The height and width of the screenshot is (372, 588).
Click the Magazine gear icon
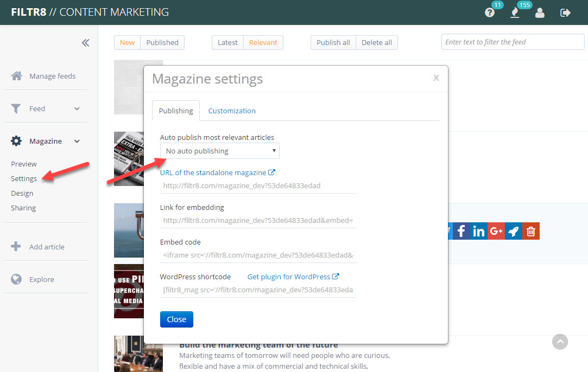tap(16, 141)
